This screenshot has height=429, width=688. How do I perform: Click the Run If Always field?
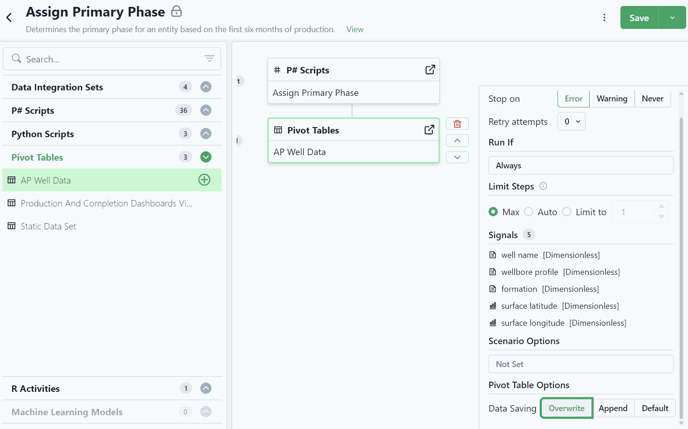pyautogui.click(x=580, y=165)
